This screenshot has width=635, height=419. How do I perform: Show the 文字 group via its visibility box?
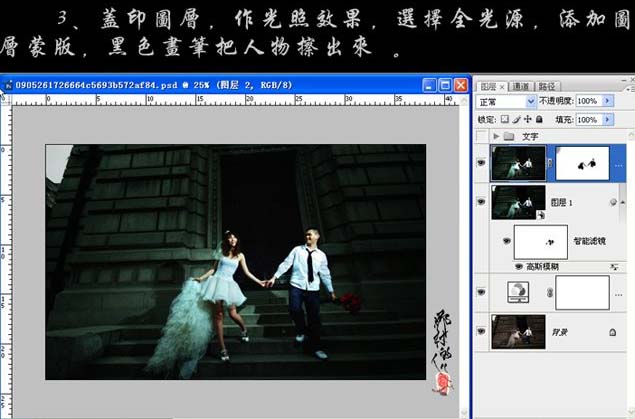(x=481, y=136)
